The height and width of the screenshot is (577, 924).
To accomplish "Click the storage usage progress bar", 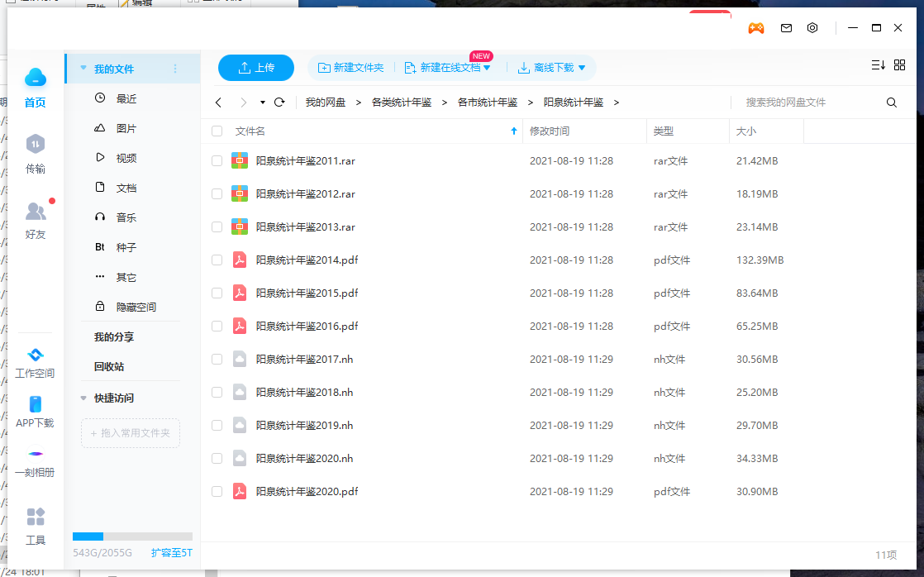I will click(132, 536).
